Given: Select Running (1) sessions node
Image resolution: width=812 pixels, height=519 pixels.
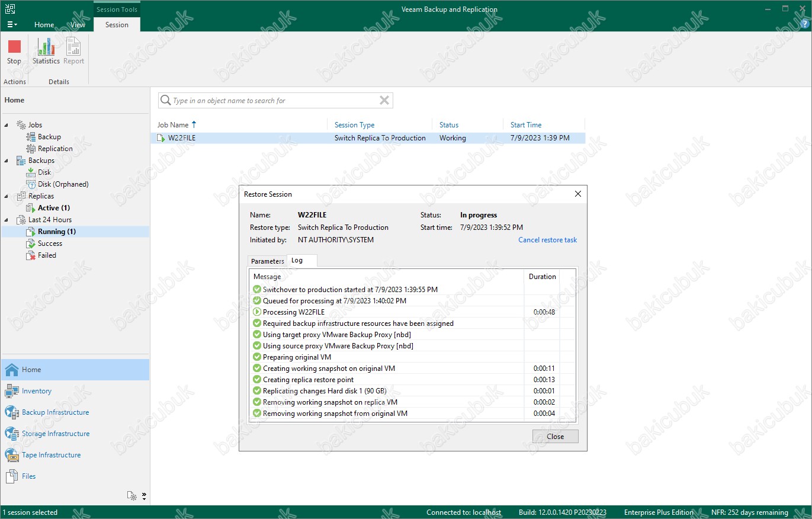Looking at the screenshot, I should tap(57, 232).
